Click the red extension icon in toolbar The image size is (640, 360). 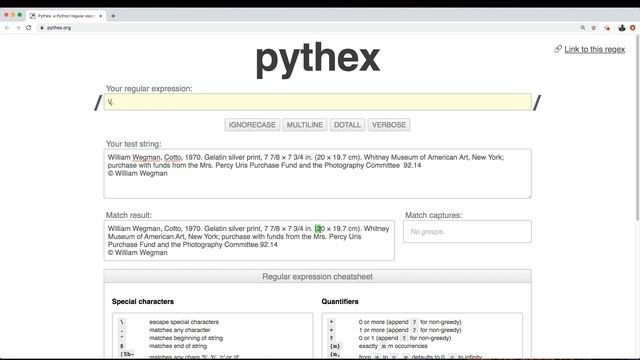coord(607,28)
